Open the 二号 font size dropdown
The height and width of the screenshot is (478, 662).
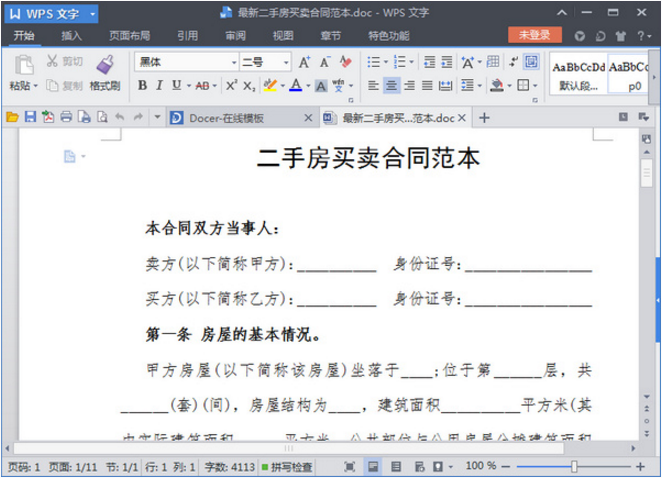286,62
